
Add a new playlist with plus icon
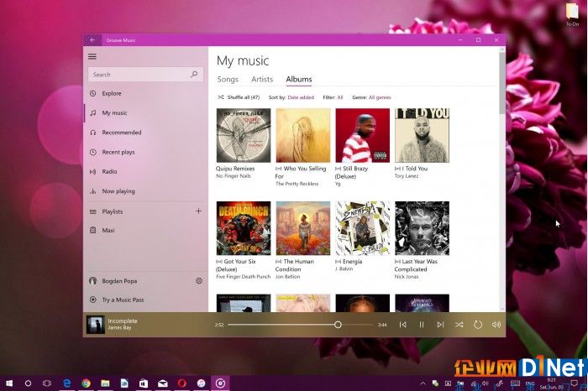pos(198,211)
